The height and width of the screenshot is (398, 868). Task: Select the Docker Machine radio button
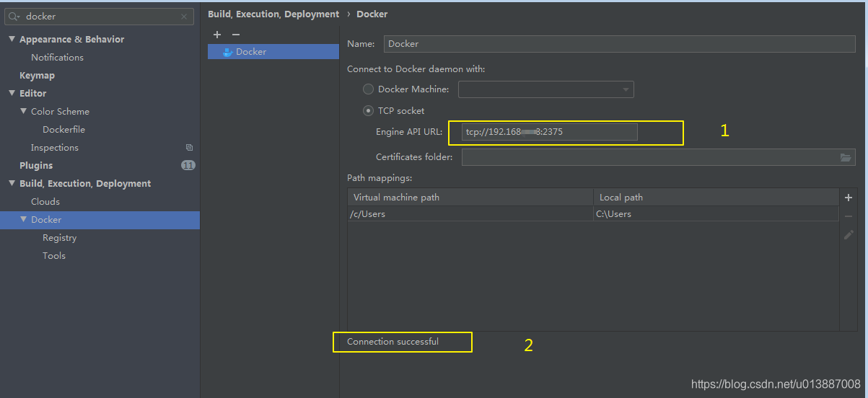pos(368,89)
